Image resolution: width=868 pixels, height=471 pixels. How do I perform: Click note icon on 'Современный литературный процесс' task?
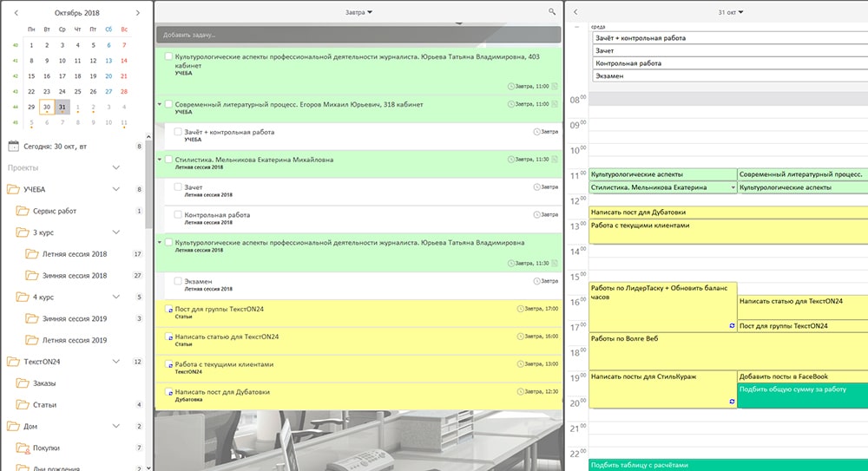(554, 104)
